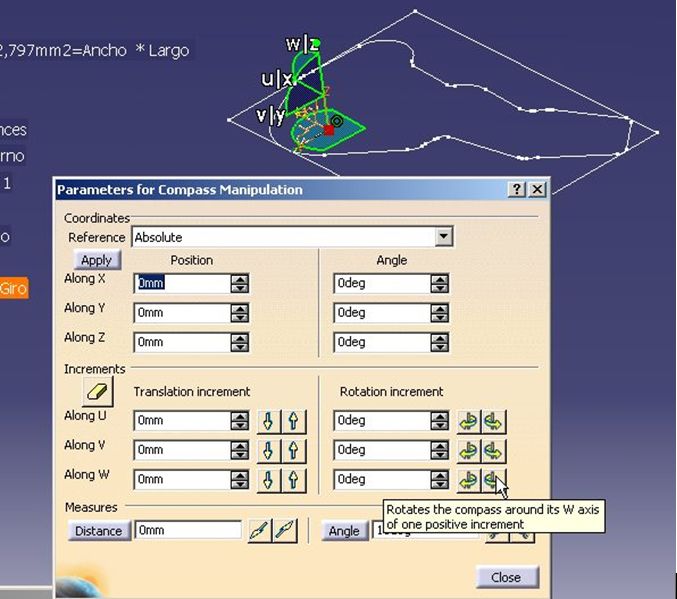Screen dimensions: 677x599
Task: Click Along X position spinner arrows
Action: [239, 283]
